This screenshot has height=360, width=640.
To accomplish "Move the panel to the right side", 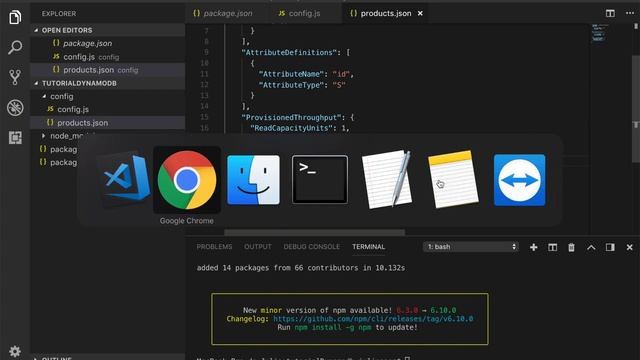I will pos(610,247).
